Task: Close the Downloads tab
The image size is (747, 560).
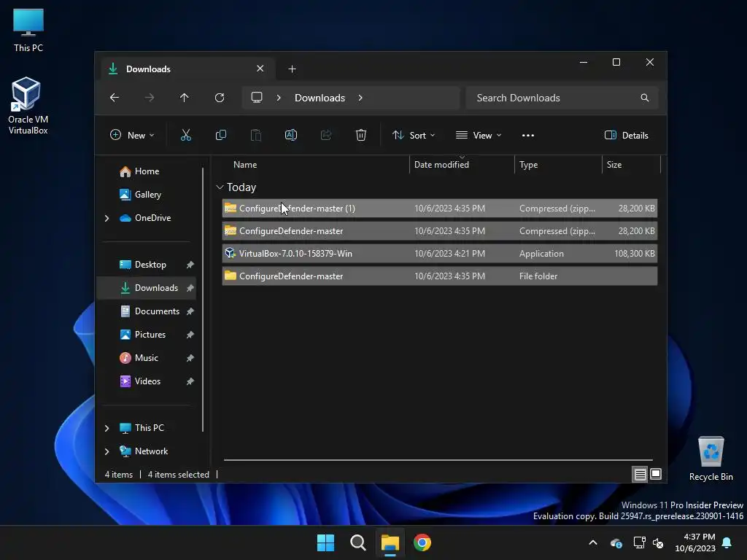Action: pyautogui.click(x=260, y=69)
